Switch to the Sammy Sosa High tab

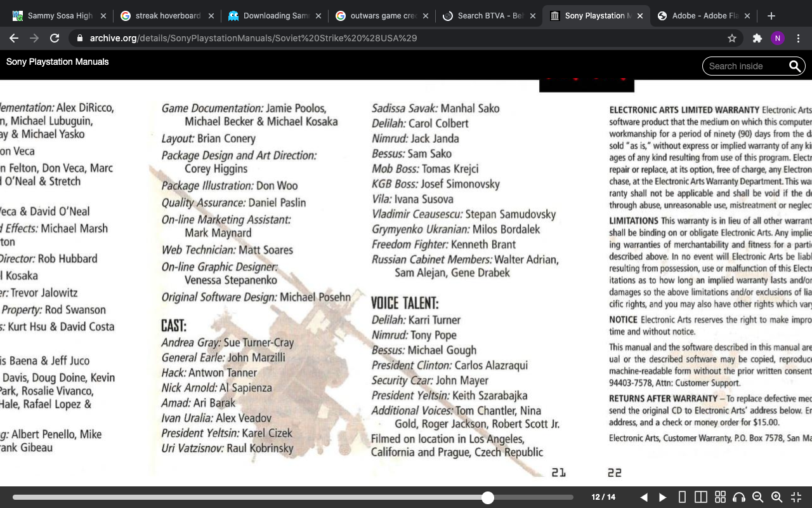click(x=60, y=16)
